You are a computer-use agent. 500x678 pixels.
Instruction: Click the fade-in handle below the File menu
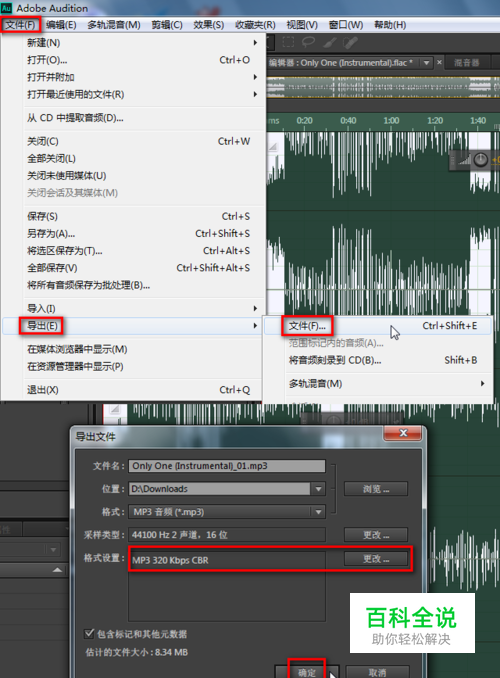pyautogui.click(x=115, y=409)
